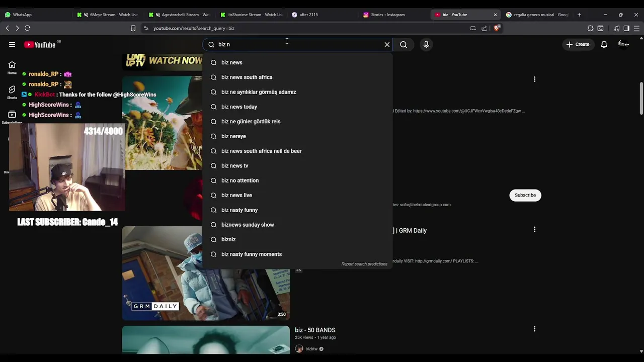Select suggestion "biz news today"
The width and height of the screenshot is (644, 362).
click(x=297, y=107)
